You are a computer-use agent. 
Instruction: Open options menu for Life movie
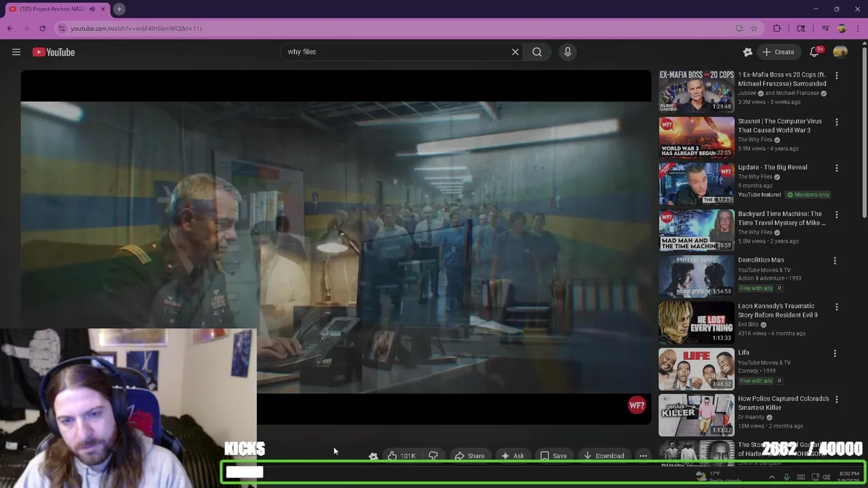point(835,353)
